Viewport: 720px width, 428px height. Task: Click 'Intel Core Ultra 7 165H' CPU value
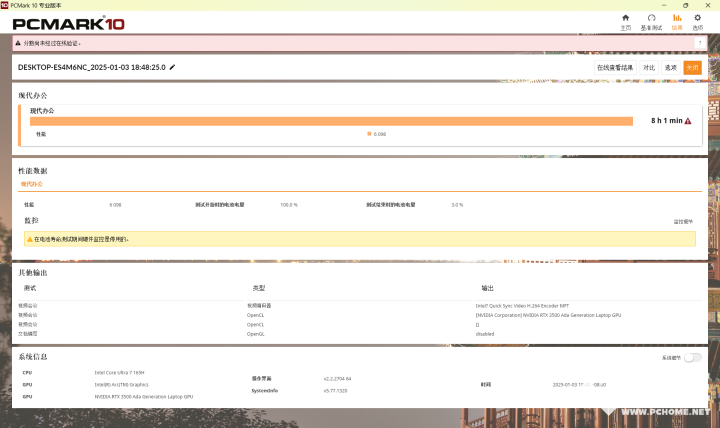(119, 373)
